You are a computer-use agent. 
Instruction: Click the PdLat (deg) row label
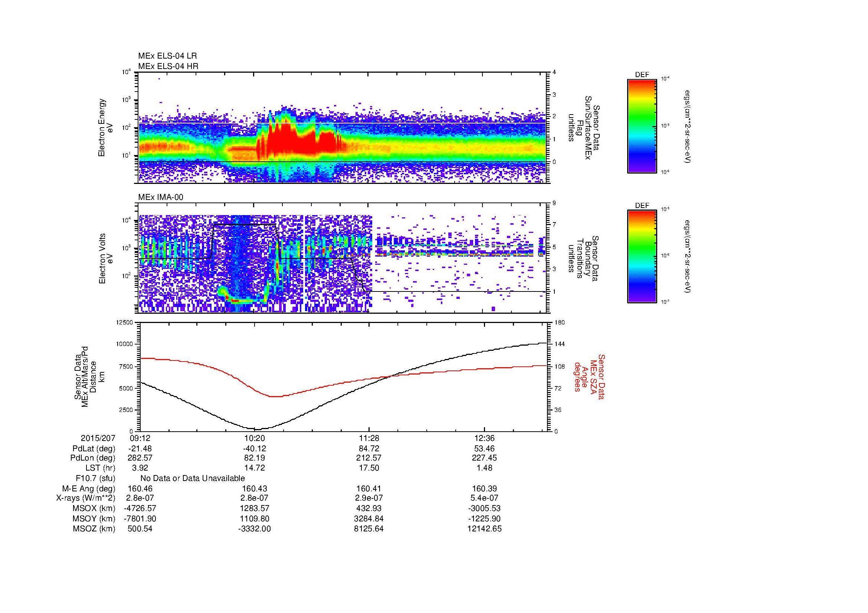coord(94,449)
